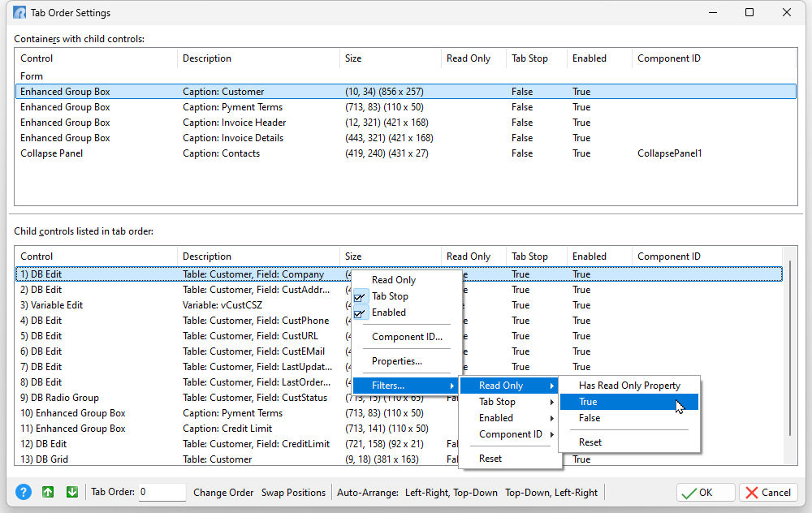812x513 pixels.
Task: Toggle the Tab Stop checked menu item
Action: [x=407, y=296]
